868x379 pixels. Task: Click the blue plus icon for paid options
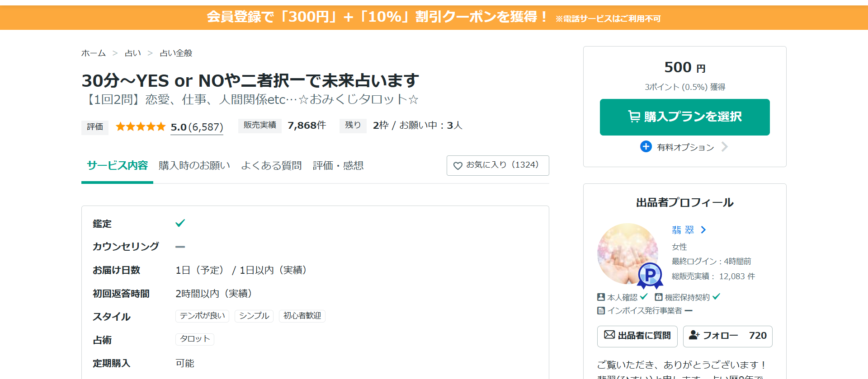point(646,147)
